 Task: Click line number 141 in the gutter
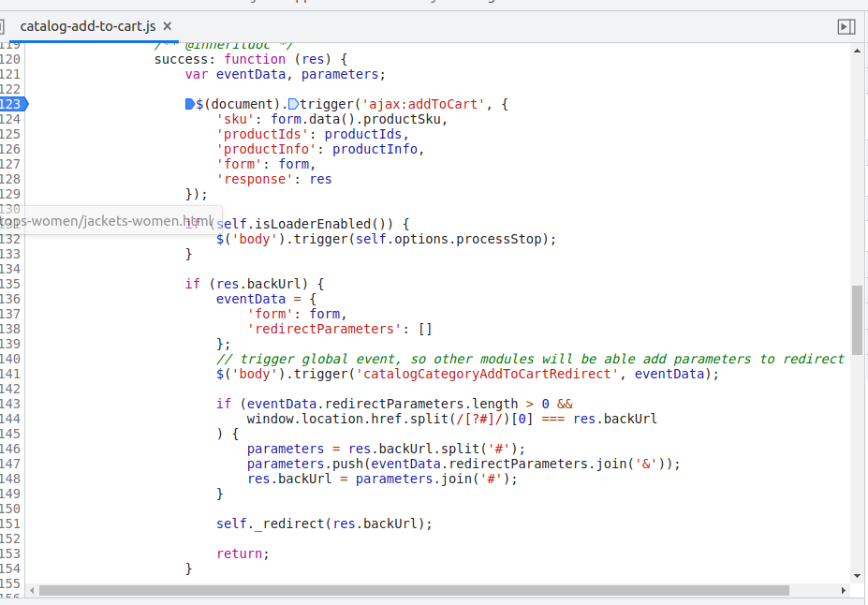[11, 374]
